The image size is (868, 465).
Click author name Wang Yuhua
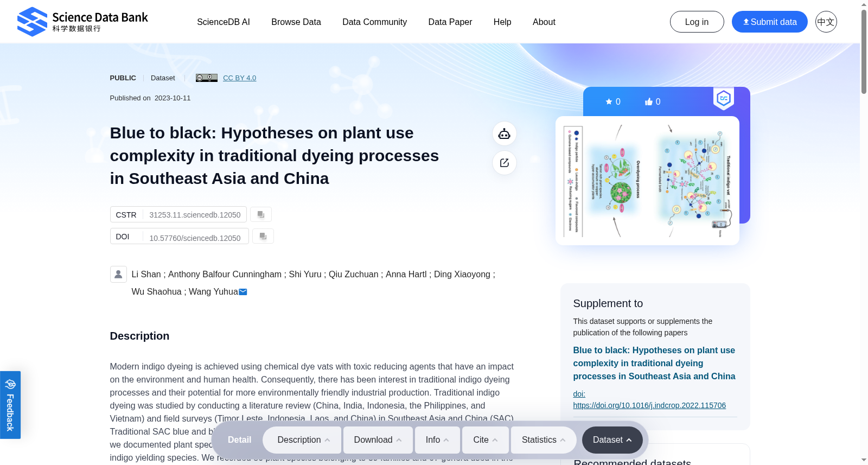(x=213, y=292)
